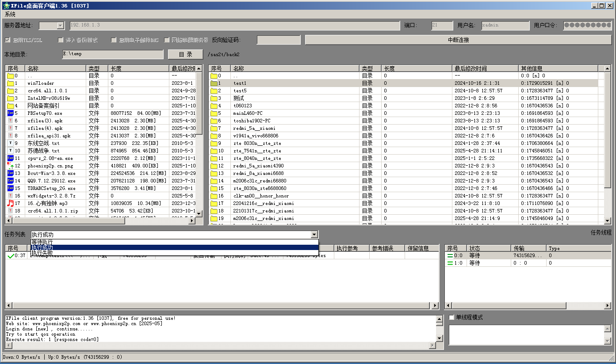The image size is (616, 364).
Task: Enable the 单线程模式 checkbox
Action: [451, 318]
